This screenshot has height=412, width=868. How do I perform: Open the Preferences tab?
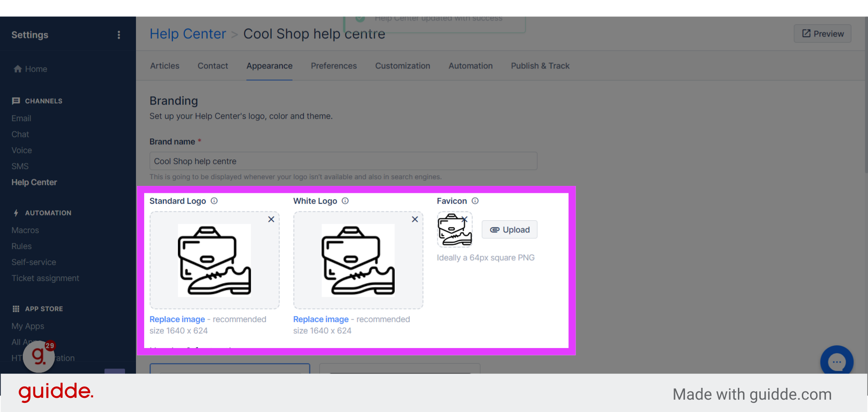tap(334, 66)
